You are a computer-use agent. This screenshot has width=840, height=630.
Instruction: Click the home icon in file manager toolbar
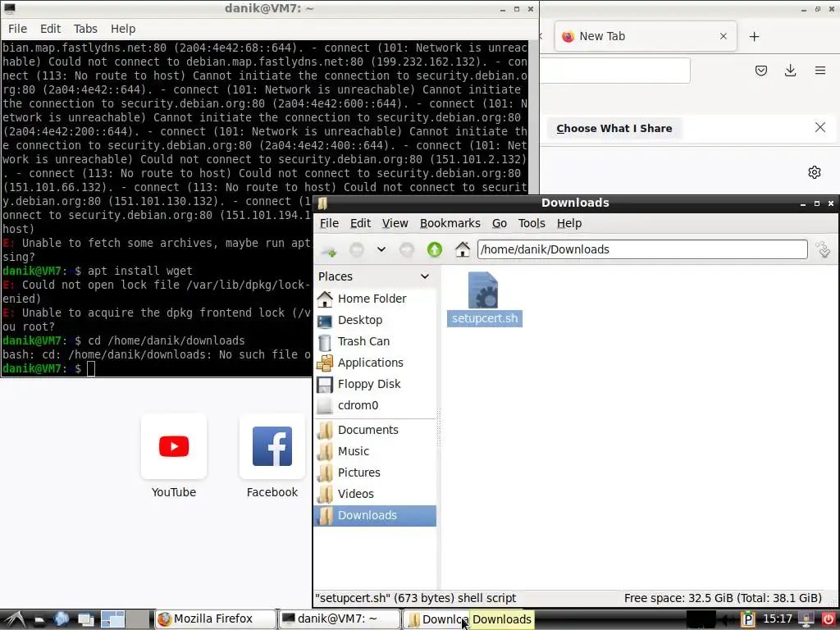coord(463,249)
